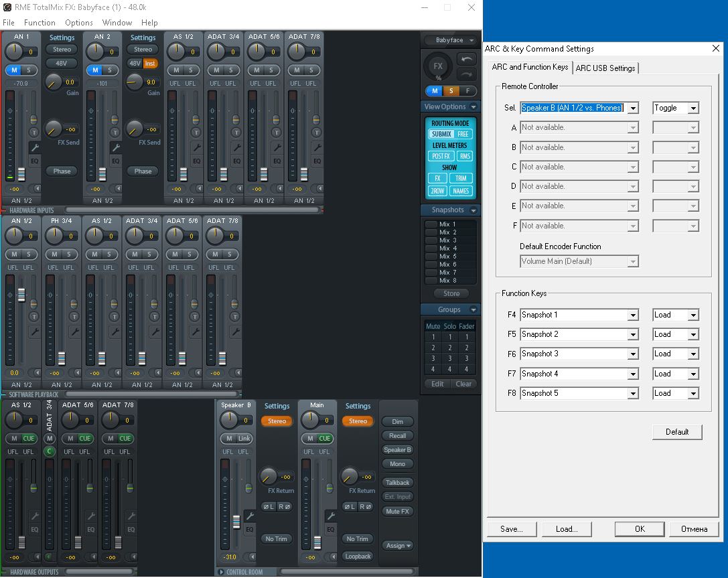The height and width of the screenshot is (578, 728).
Task: Open the F4 Snapshot 1 dropdown
Action: click(x=633, y=315)
